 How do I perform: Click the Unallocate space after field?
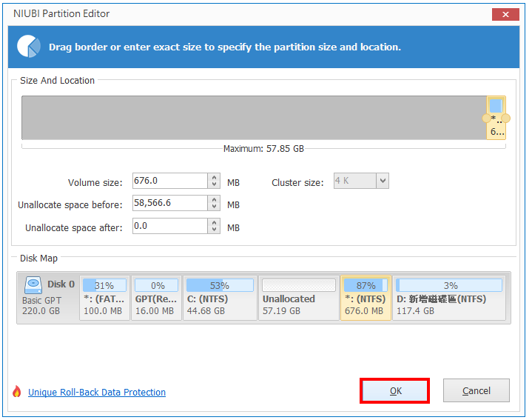170,226
